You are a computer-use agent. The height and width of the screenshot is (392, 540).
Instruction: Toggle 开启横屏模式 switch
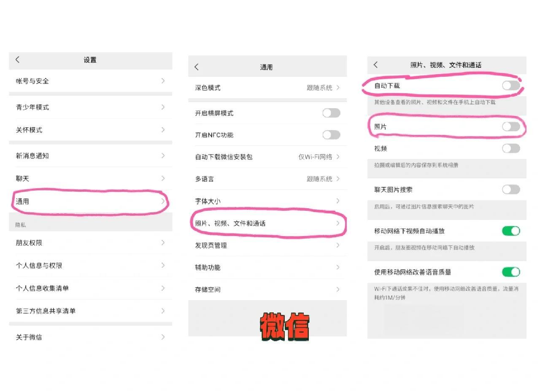click(331, 113)
